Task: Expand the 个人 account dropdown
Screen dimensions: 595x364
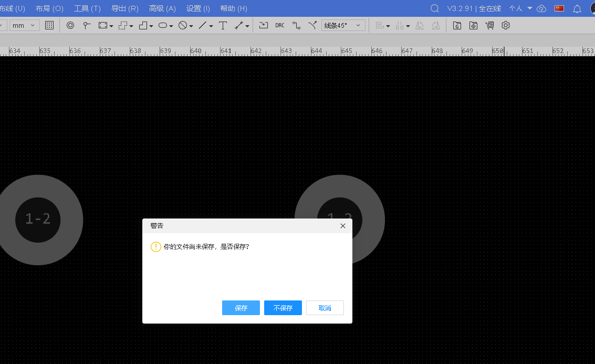Action: click(520, 8)
